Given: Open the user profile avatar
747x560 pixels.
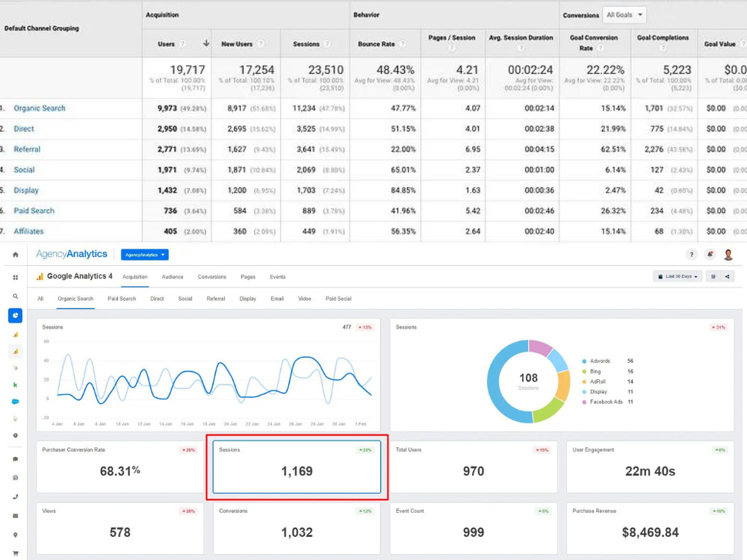Looking at the screenshot, I should [x=728, y=255].
